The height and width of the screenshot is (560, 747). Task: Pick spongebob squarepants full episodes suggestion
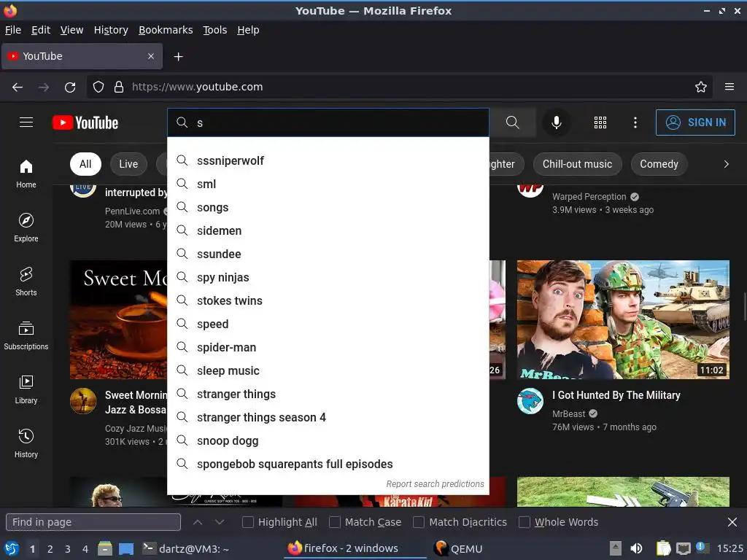coord(328,464)
